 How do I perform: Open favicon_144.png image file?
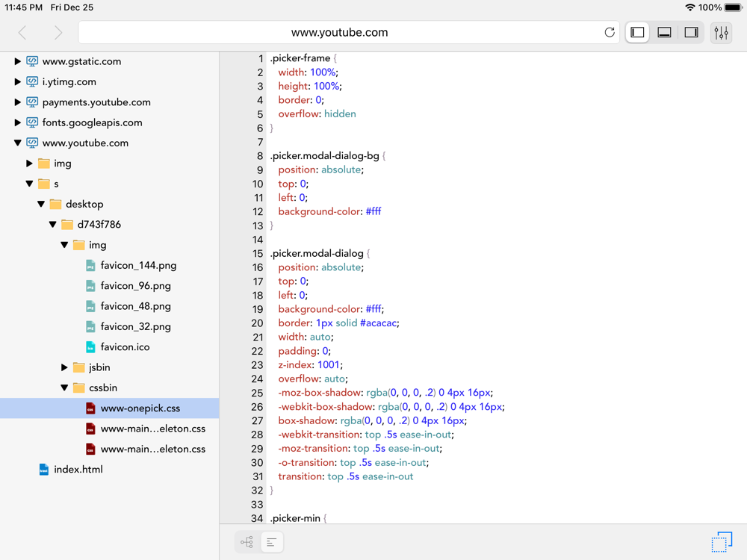[x=138, y=265]
